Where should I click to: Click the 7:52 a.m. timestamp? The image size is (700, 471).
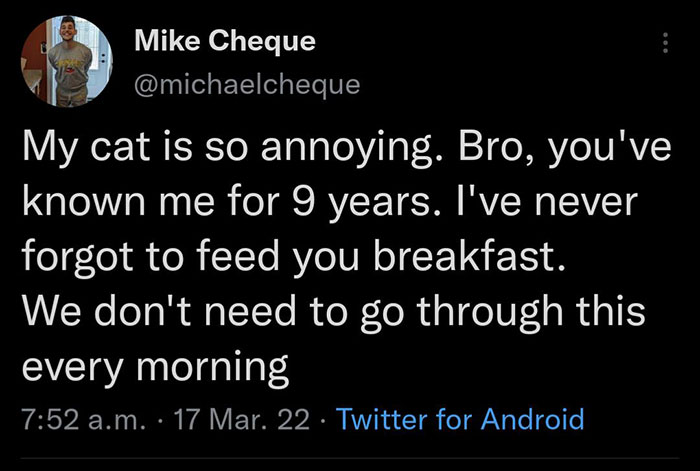click(74, 418)
